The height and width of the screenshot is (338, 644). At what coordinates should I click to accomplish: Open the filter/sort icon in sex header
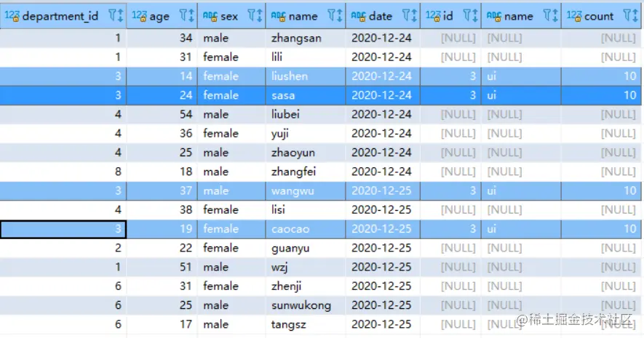point(255,16)
